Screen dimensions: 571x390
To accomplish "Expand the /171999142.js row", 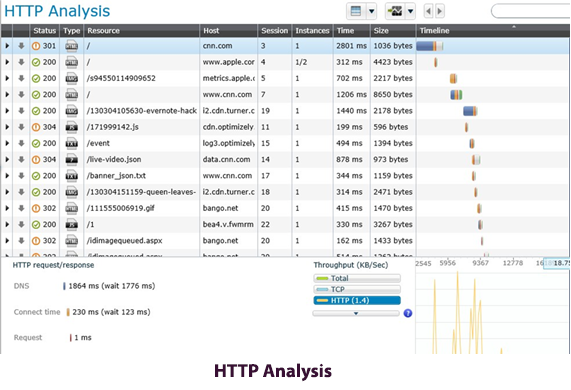I will coord(7,127).
